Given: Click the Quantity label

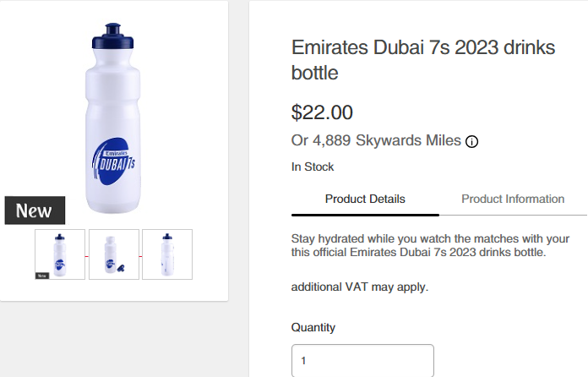Looking at the screenshot, I should click(313, 327).
